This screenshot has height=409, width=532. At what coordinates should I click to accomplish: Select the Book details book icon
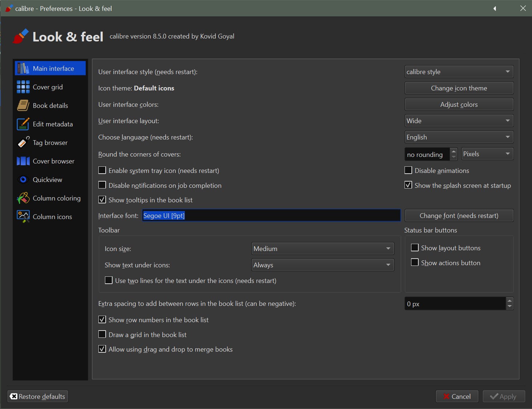23,106
